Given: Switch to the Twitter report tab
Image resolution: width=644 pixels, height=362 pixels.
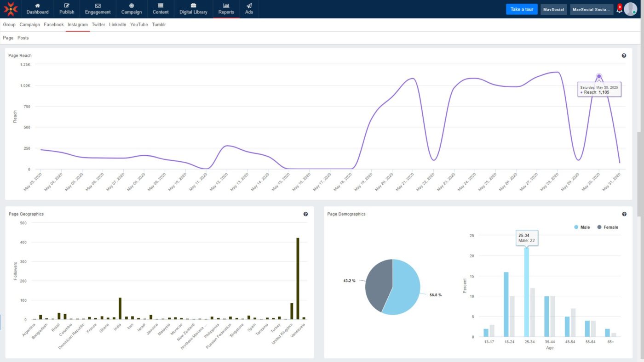Looking at the screenshot, I should (x=98, y=24).
